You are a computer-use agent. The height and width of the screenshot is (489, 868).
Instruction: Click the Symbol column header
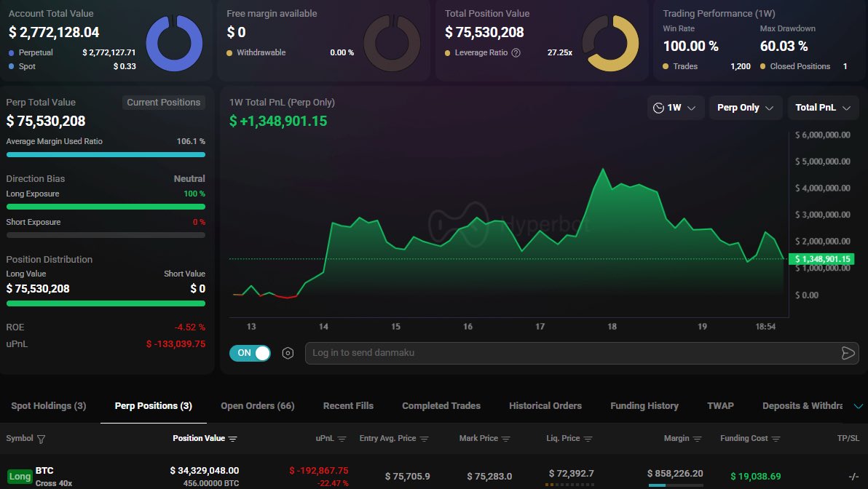(x=20, y=438)
